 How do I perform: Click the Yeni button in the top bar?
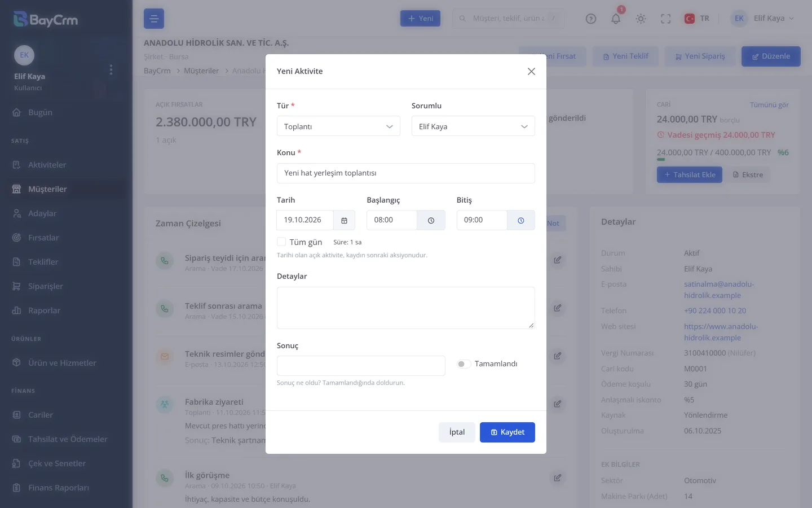[x=421, y=19]
